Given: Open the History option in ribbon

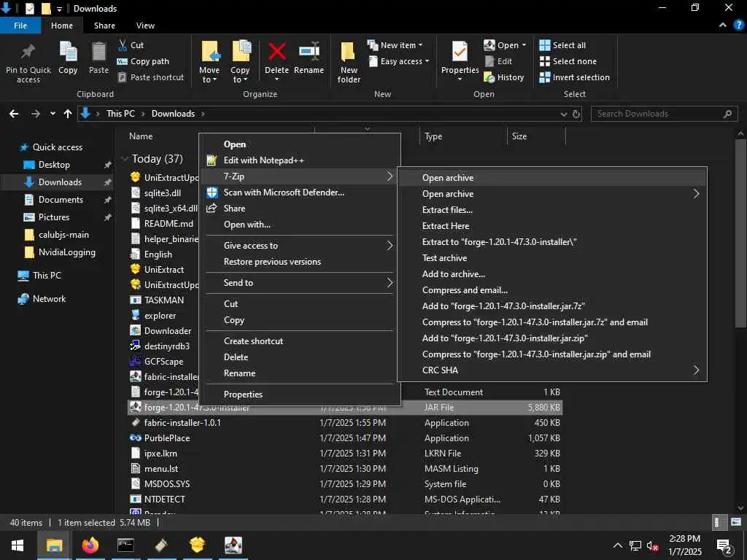Looking at the screenshot, I should 504,77.
